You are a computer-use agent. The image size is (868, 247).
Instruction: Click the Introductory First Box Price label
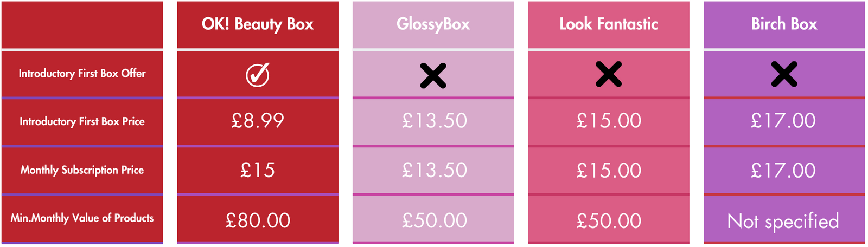click(82, 122)
